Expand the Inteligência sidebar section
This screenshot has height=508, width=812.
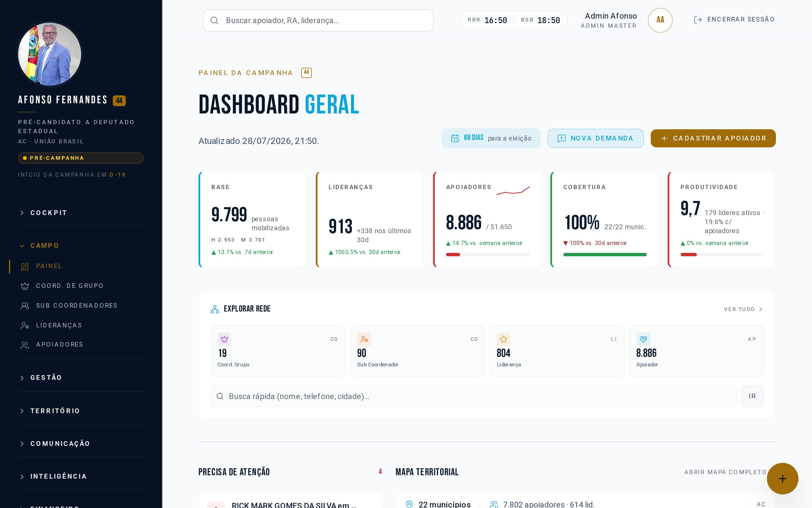coord(81,476)
